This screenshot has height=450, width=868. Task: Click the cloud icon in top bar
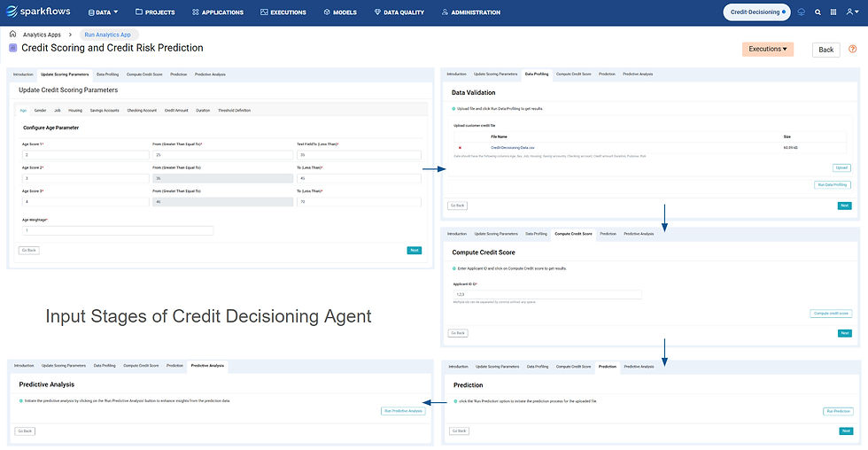[801, 12]
